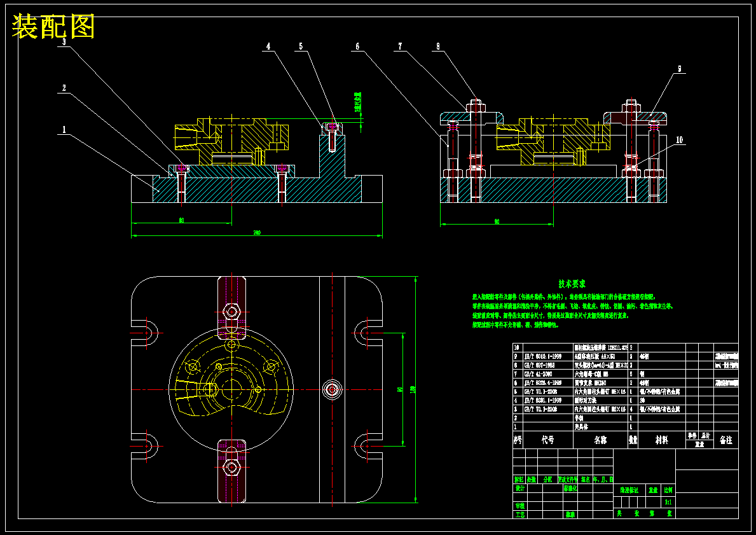Click the 阶段标记 label in title block
756x535 pixels.
[x=629, y=490]
